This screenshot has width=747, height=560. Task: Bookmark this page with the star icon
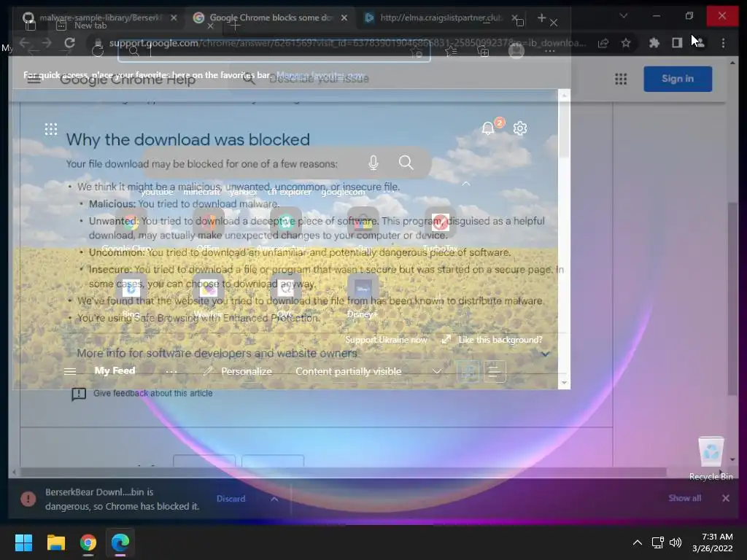coord(625,43)
